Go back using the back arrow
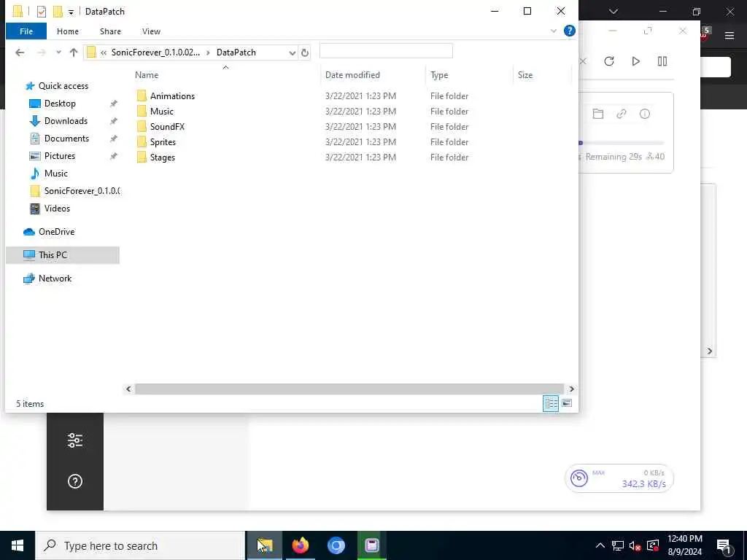This screenshot has height=560, width=747. [20, 52]
